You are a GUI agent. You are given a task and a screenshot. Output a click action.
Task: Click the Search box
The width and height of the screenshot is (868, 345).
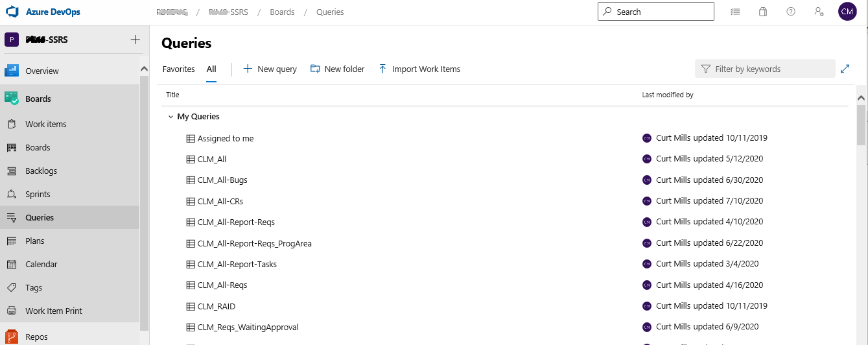(655, 12)
